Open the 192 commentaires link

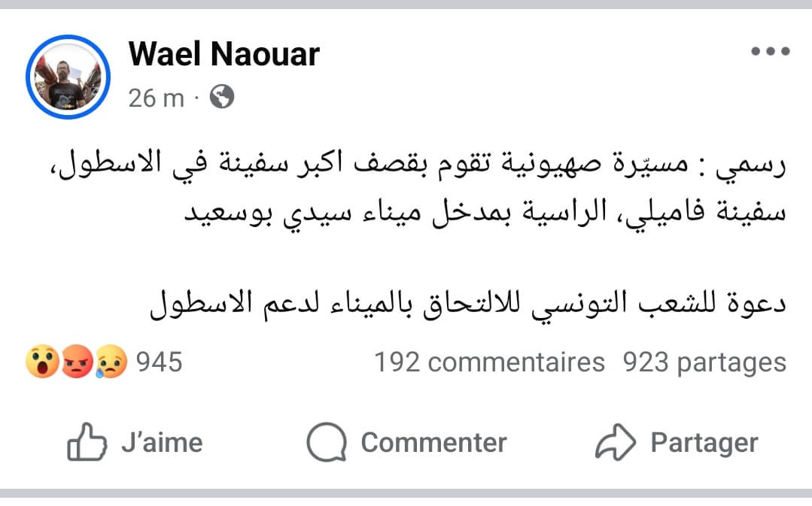pyautogui.click(x=489, y=362)
